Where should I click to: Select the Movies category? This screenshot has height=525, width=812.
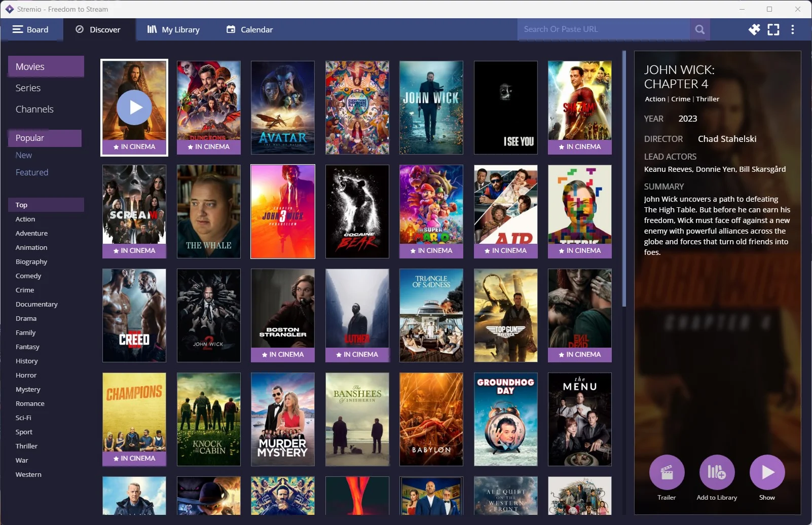(x=46, y=66)
